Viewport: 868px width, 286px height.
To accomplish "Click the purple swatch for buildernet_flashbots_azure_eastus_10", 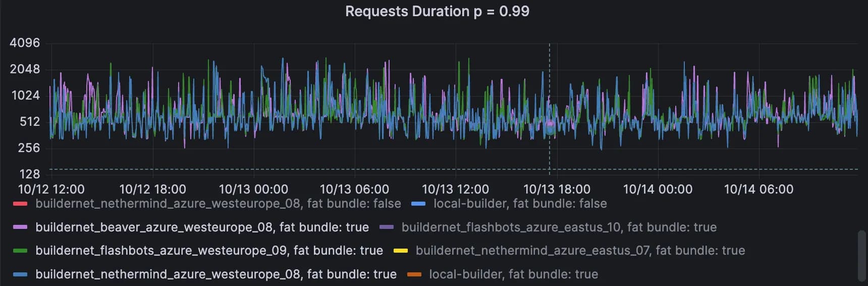I will (x=386, y=227).
